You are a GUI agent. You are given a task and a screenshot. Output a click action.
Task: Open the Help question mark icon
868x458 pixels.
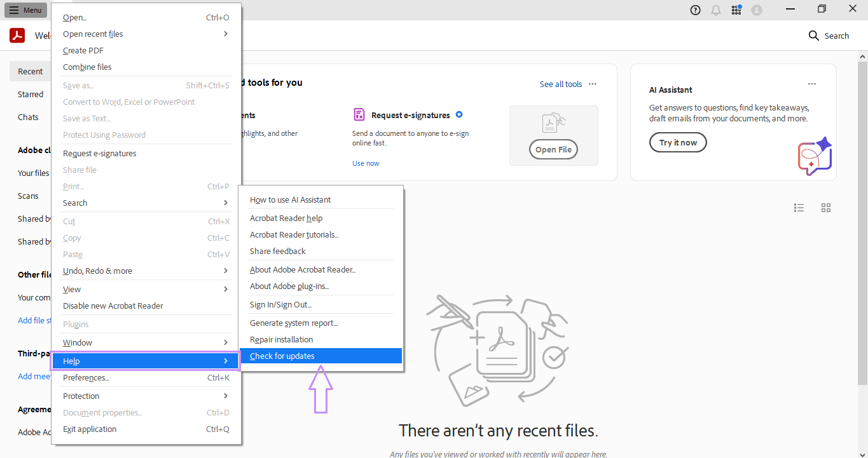(x=695, y=10)
